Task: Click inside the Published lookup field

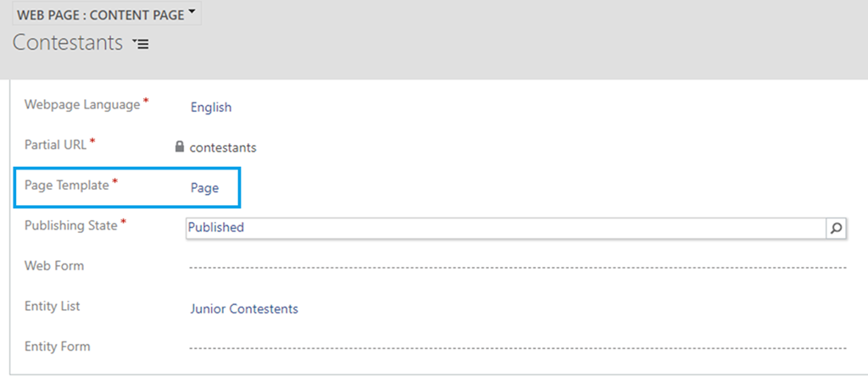Action: pyautogui.click(x=504, y=227)
